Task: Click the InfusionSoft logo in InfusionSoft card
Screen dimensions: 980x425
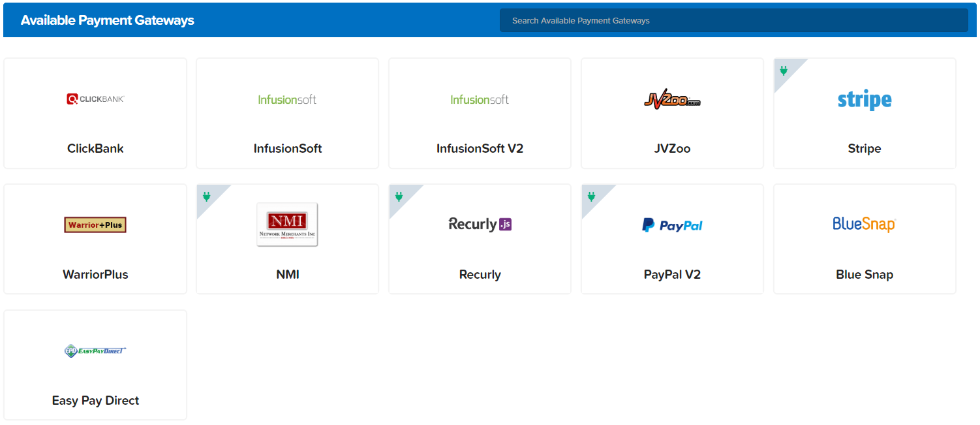Action: [x=287, y=99]
